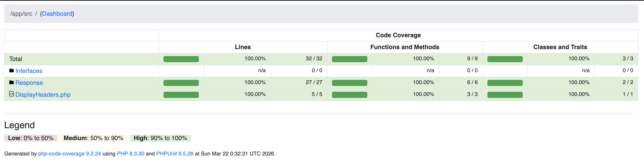This screenshot has width=644, height=162.
Task: Follow the PHPUnit 9.5.28 link
Action: point(175,154)
